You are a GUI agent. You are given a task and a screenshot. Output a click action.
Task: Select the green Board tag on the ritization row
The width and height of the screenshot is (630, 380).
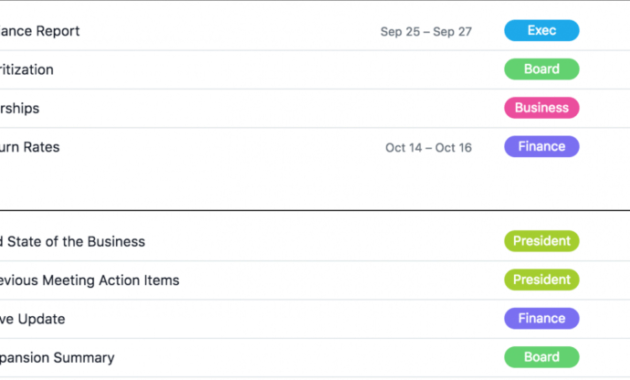pyautogui.click(x=542, y=69)
